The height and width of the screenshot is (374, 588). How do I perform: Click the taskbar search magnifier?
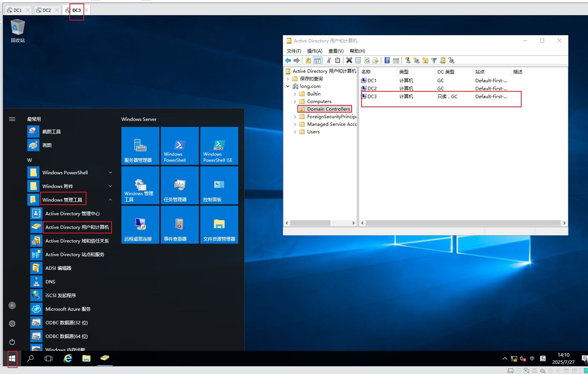(31, 358)
